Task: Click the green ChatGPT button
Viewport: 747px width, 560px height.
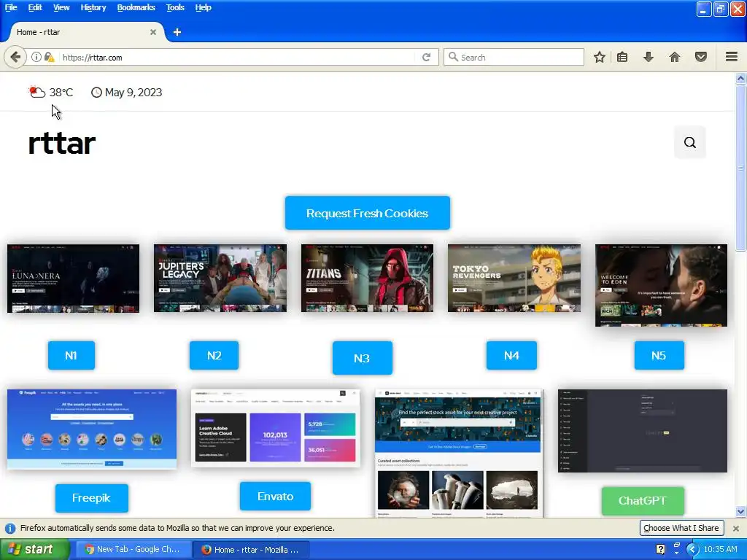Action: 643,500
